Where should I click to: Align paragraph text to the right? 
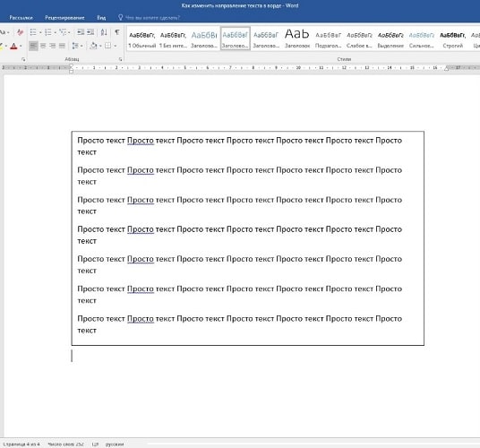pyautogui.click(x=53, y=46)
